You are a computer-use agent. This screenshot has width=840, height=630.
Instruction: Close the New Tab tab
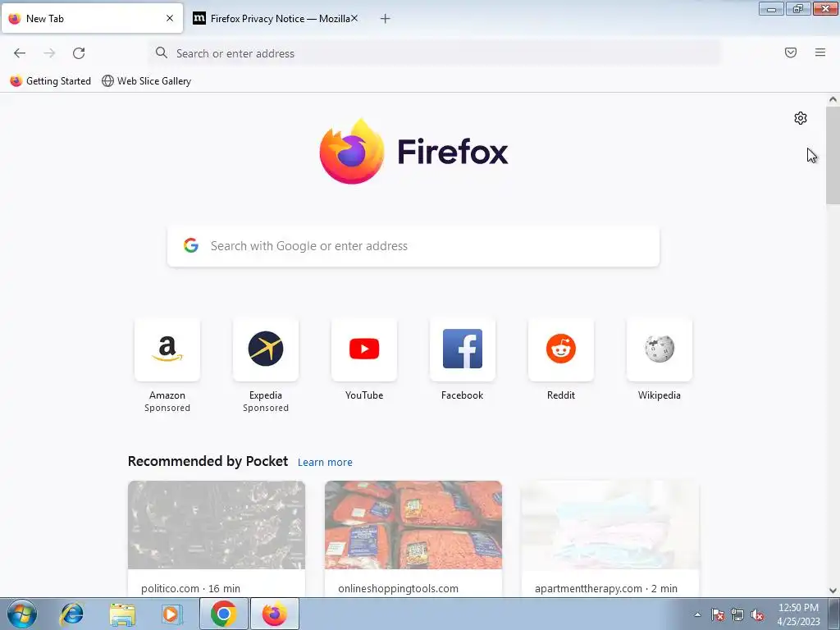[x=170, y=18]
